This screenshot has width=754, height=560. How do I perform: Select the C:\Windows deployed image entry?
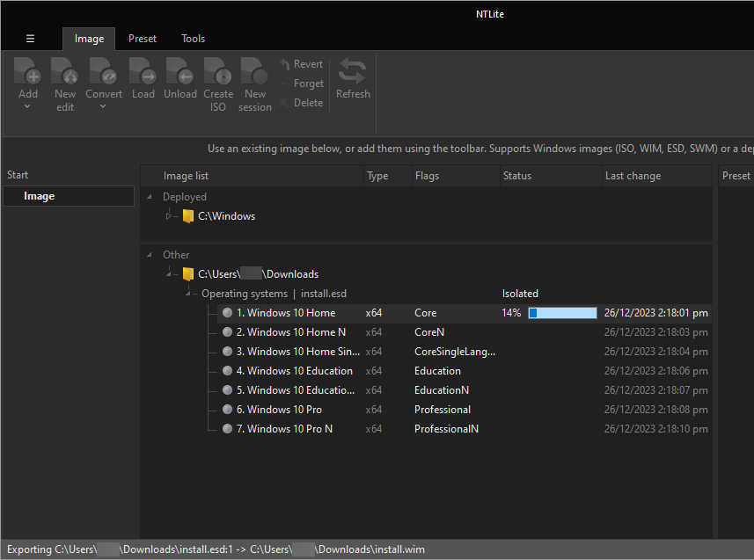click(226, 216)
